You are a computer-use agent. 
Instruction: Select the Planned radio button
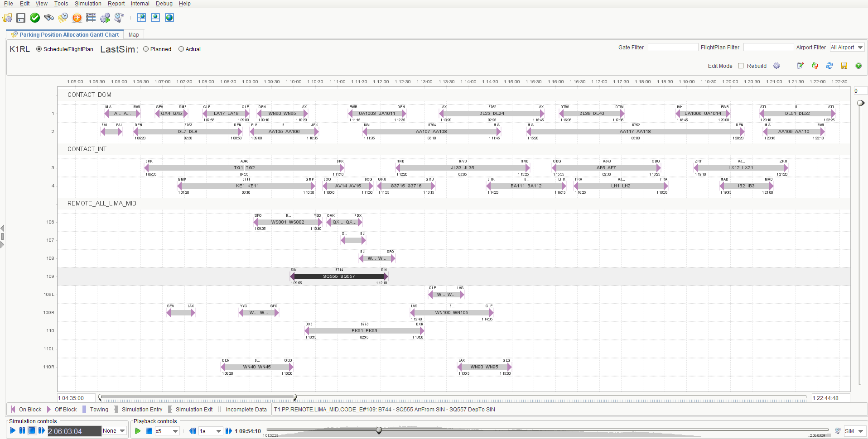[x=146, y=49]
